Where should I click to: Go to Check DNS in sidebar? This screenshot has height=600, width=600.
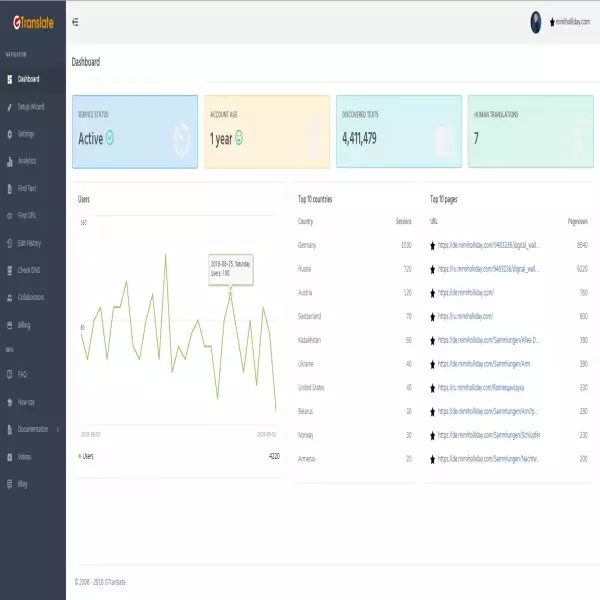point(29,270)
